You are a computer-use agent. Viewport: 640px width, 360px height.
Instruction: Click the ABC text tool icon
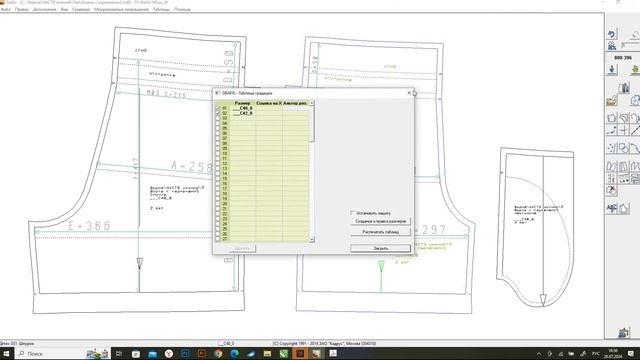coord(611,209)
